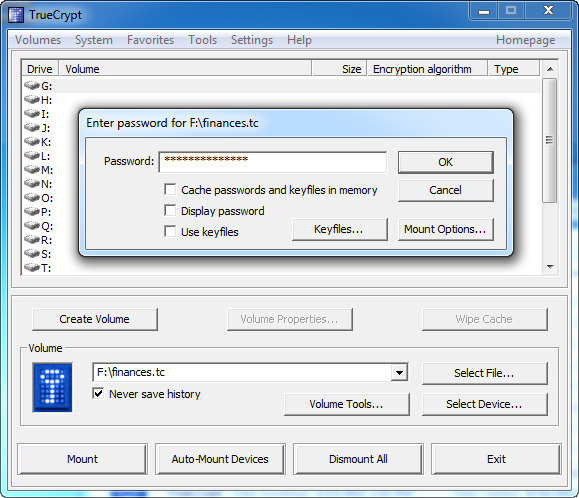
Task: Click the Wipe Cache button
Action: [484, 319]
